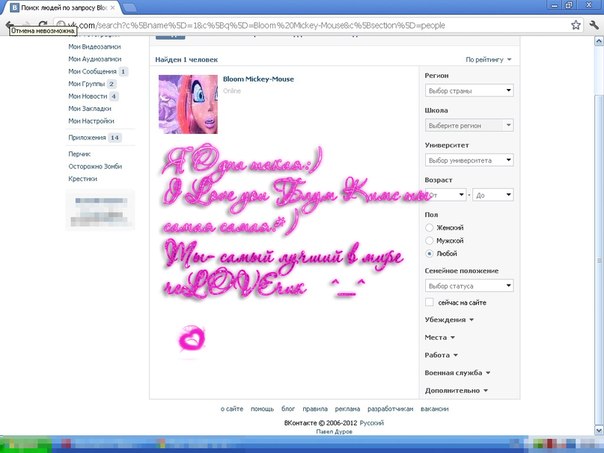The height and width of the screenshot is (453, 604).
Task: Click the блог footer link
Action: pos(288,409)
